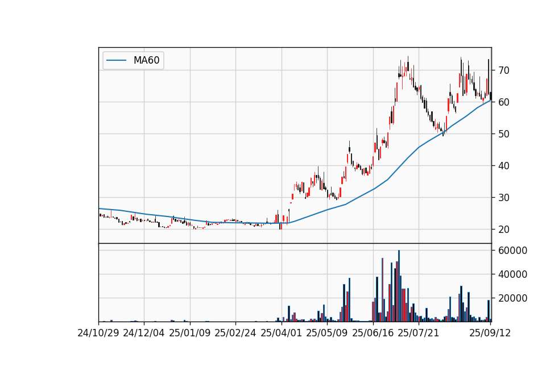Click the price axis value 70

(504, 70)
